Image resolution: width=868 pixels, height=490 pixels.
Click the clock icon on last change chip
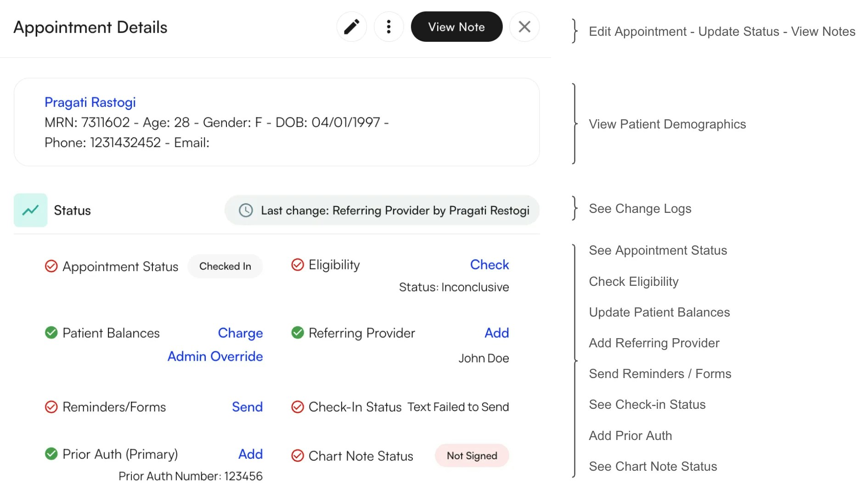click(246, 211)
